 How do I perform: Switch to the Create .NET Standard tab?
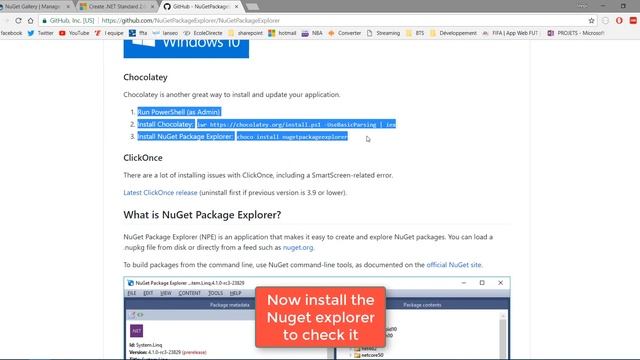pos(116,7)
